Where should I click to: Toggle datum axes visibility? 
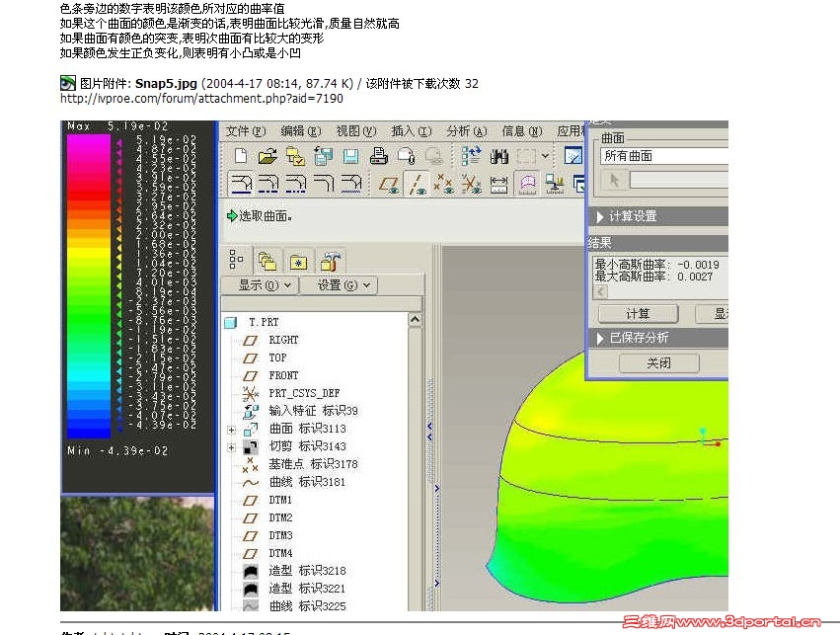(x=417, y=184)
